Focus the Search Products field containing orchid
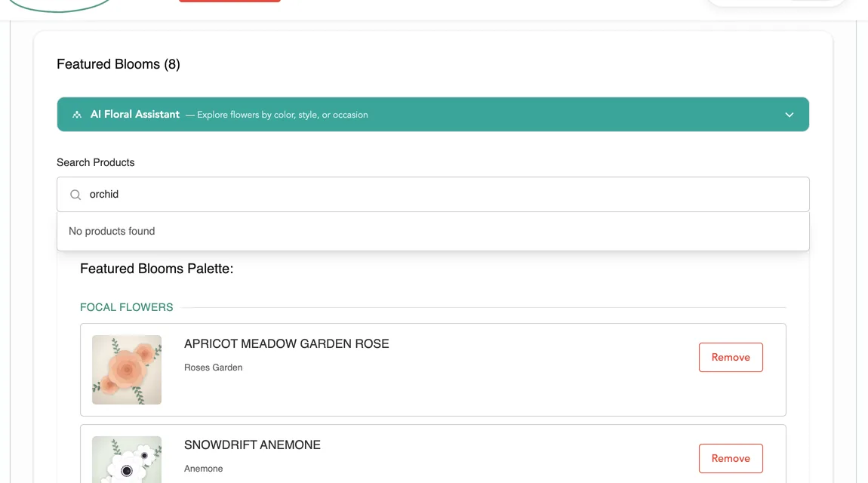This screenshot has height=483, width=868. [433, 194]
